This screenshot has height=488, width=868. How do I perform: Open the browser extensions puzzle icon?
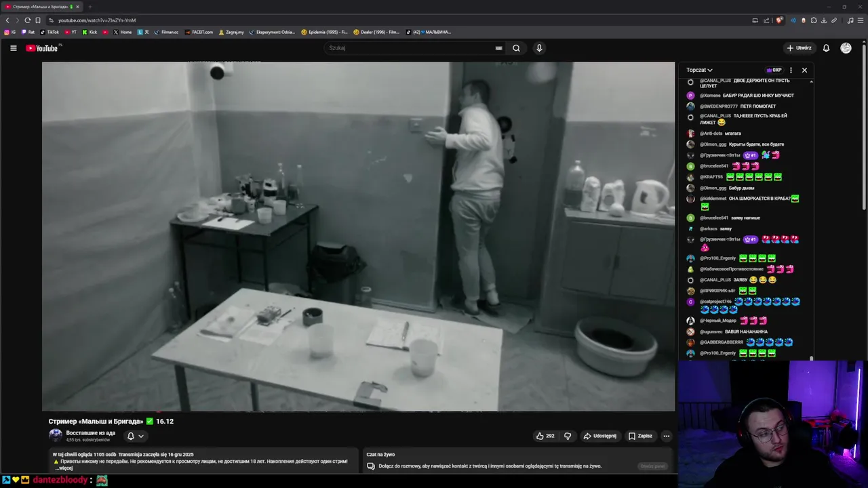[814, 20]
